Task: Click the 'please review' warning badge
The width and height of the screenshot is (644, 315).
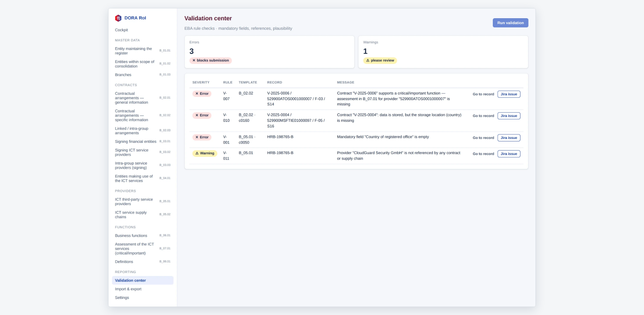Action: (380, 61)
